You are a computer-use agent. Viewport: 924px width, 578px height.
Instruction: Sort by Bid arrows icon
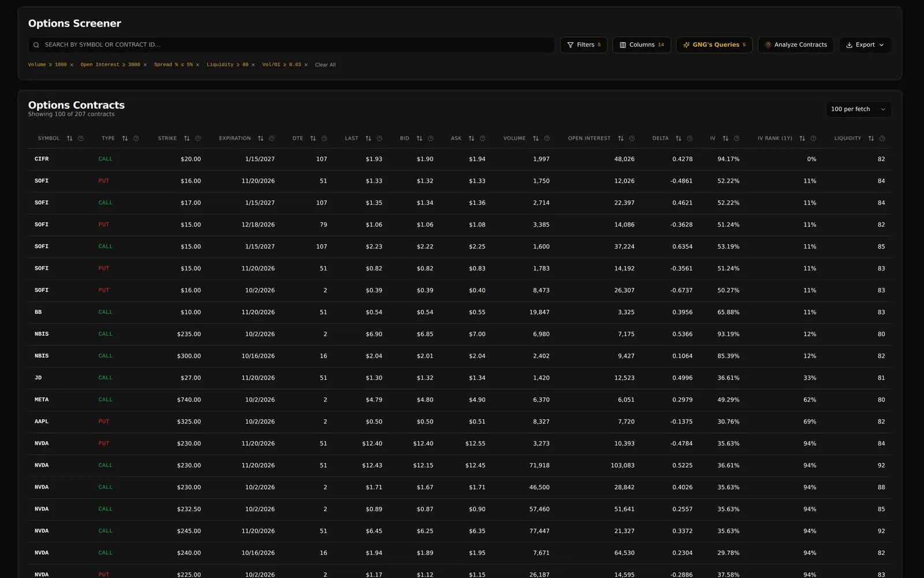tap(419, 139)
